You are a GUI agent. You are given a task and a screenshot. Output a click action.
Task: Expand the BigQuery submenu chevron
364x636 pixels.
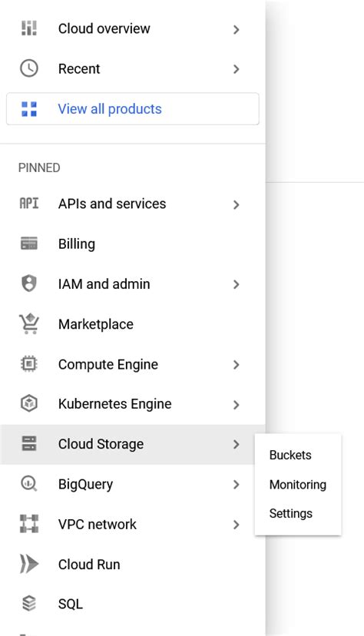[x=237, y=485]
